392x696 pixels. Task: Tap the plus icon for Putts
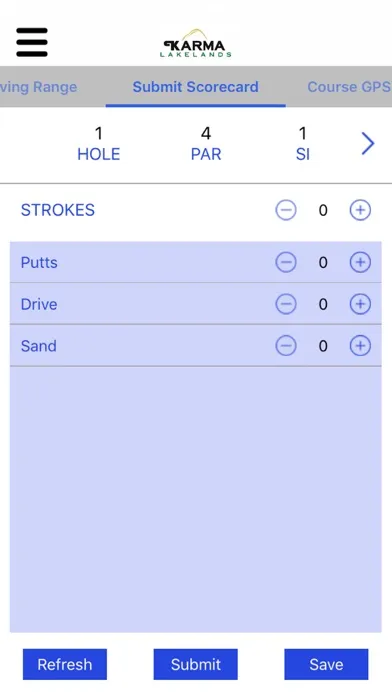(x=360, y=262)
